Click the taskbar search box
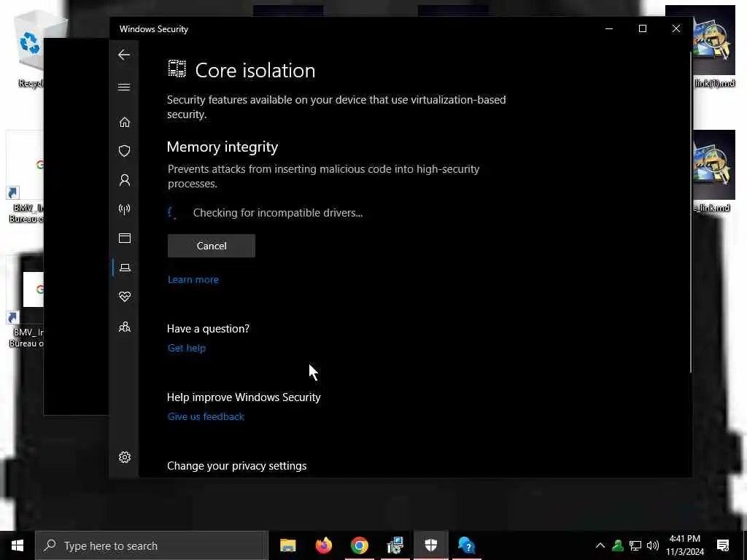Screen dimensions: 747x560 pos(152,545)
